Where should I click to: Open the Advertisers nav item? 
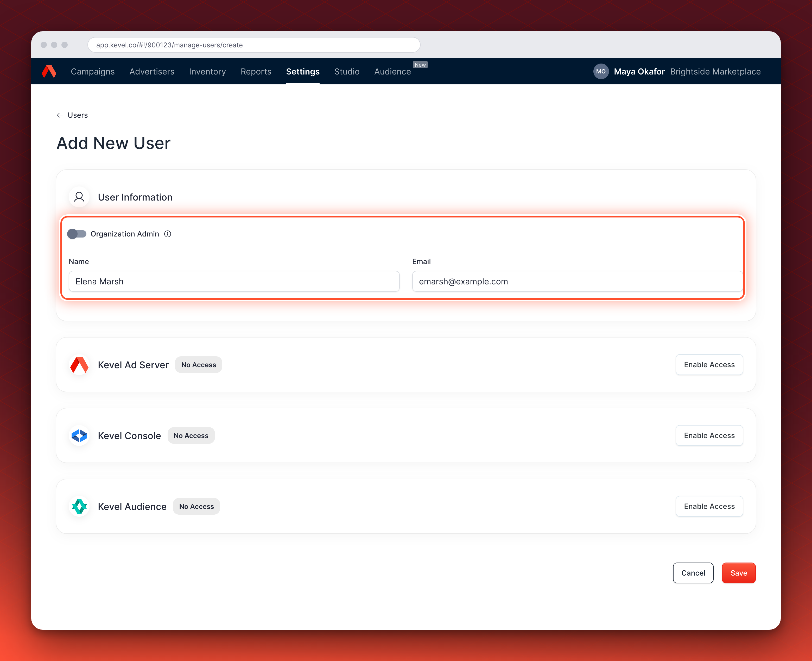(x=152, y=72)
